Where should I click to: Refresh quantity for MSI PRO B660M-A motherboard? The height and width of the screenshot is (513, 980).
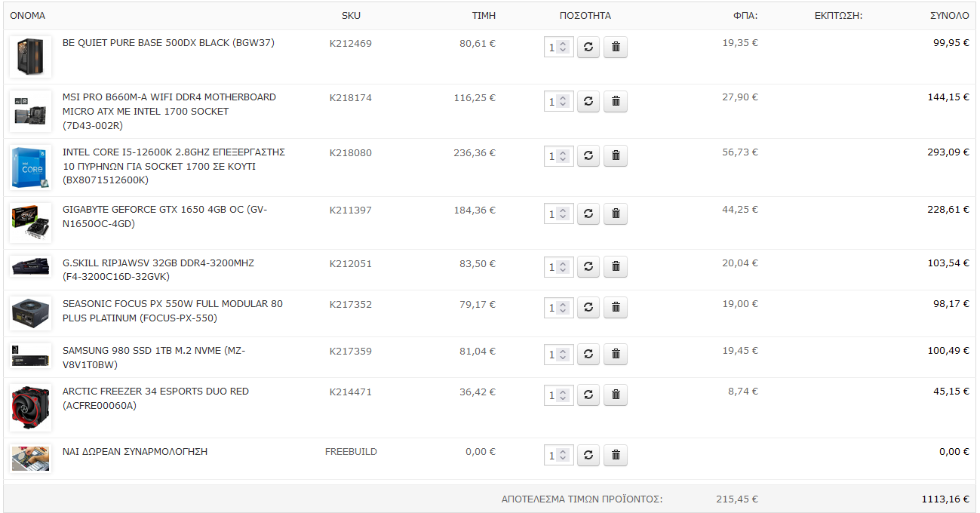coord(588,102)
